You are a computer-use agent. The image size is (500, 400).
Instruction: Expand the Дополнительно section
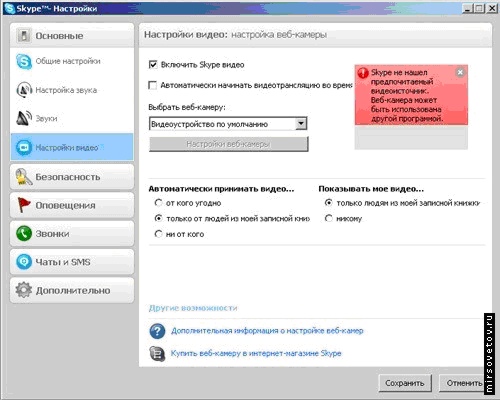click(72, 290)
